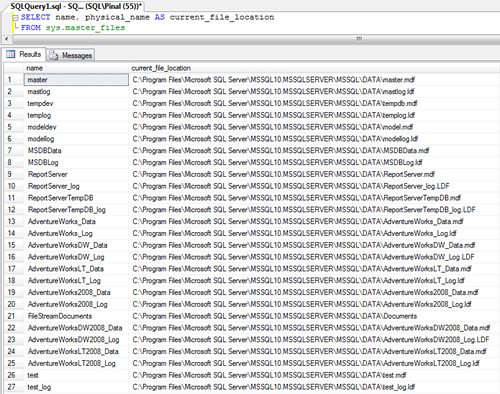The image size is (500, 394).
Task: Click the file path ending in mastlog.ldf
Action: [x=273, y=92]
